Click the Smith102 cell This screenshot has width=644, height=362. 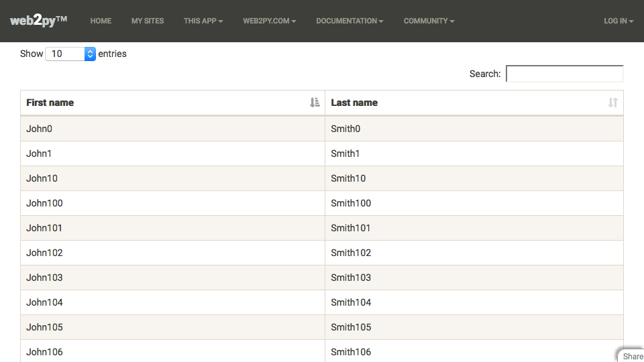pos(474,253)
